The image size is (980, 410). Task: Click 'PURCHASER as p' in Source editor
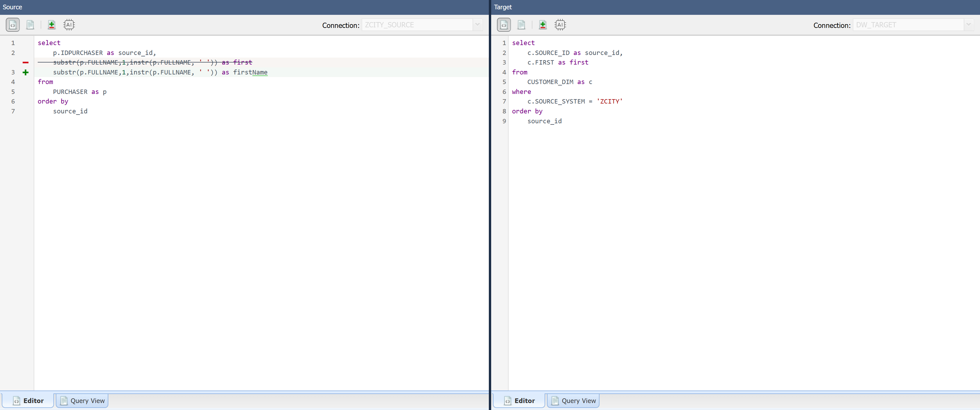coord(80,92)
